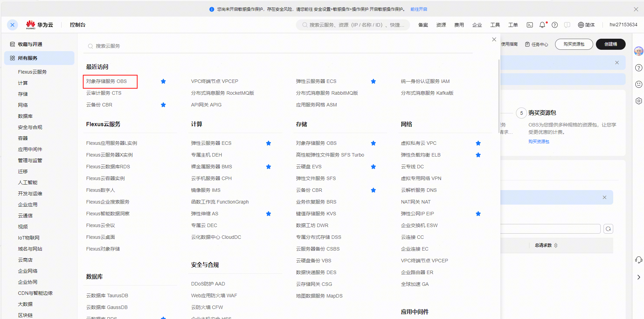Expand the right sidebar chevron arrow

click(639, 277)
